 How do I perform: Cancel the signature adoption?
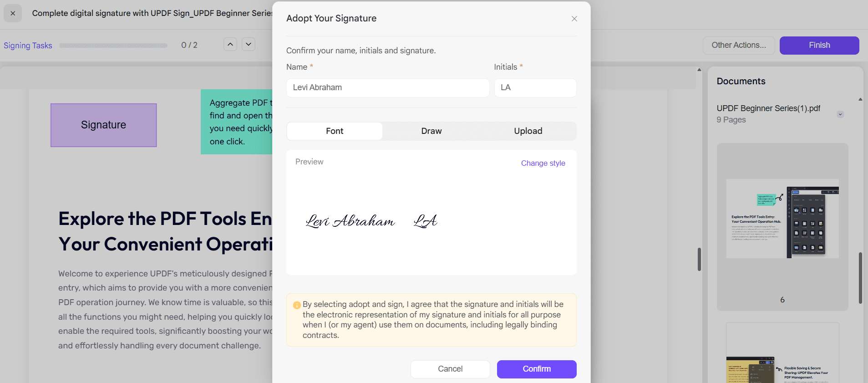coord(450,369)
